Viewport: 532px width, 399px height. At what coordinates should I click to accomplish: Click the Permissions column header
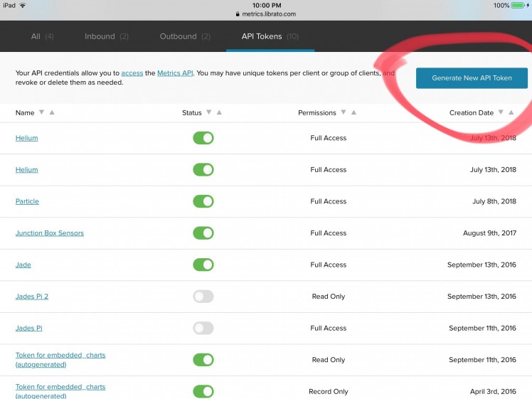(317, 112)
